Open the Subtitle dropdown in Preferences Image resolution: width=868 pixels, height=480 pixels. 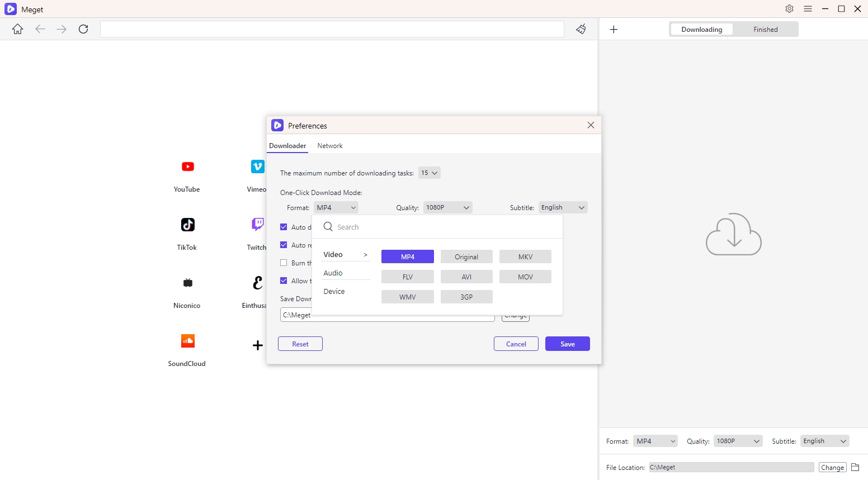[x=563, y=207]
